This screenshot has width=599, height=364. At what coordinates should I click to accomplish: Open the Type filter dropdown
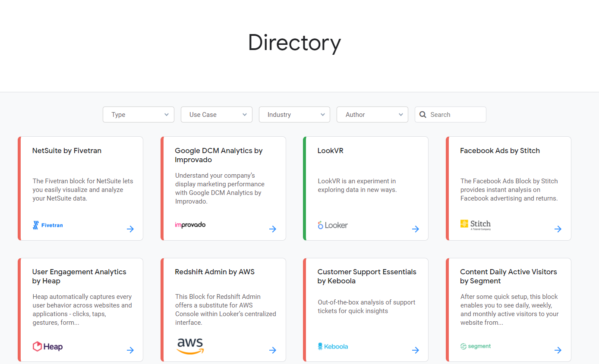[x=139, y=115]
